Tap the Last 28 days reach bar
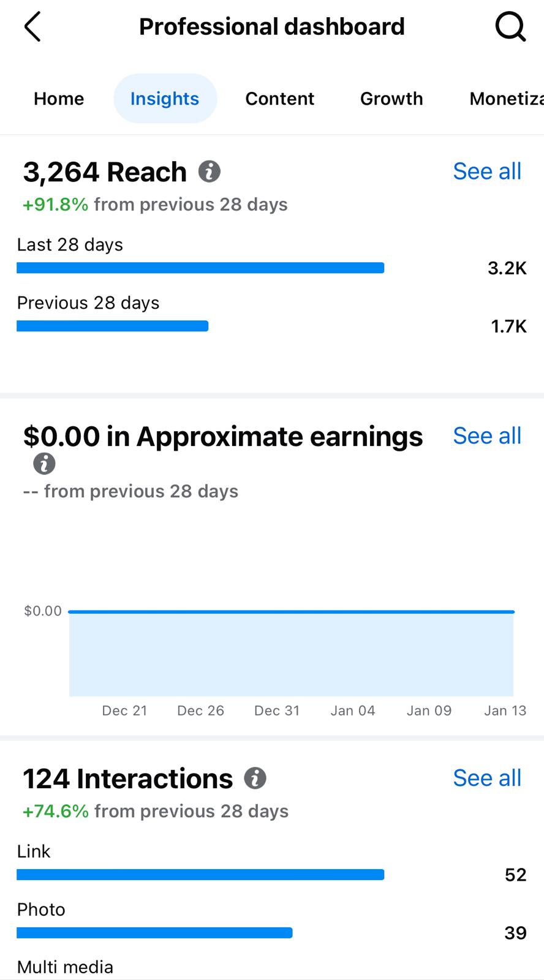This screenshot has width=544, height=980. click(x=200, y=268)
